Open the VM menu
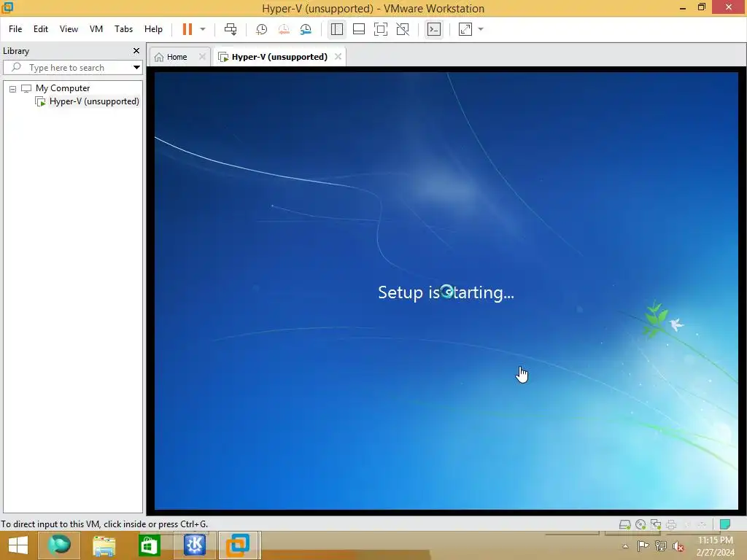The height and width of the screenshot is (560, 747). pyautogui.click(x=96, y=29)
